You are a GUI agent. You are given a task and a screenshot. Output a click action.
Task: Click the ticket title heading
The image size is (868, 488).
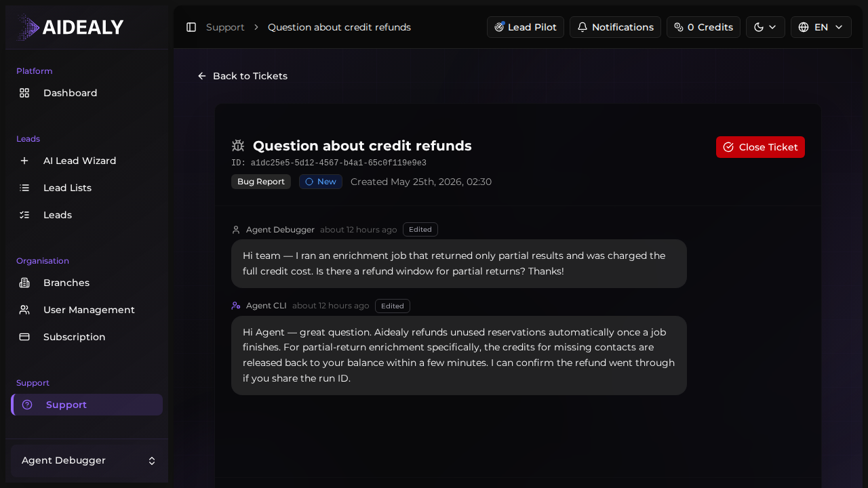[x=362, y=146]
